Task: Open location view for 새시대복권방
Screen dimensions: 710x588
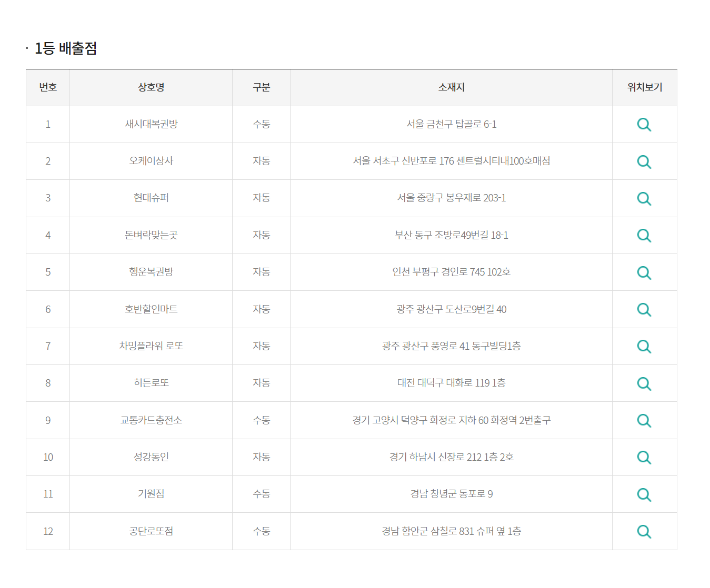Action: 644,125
